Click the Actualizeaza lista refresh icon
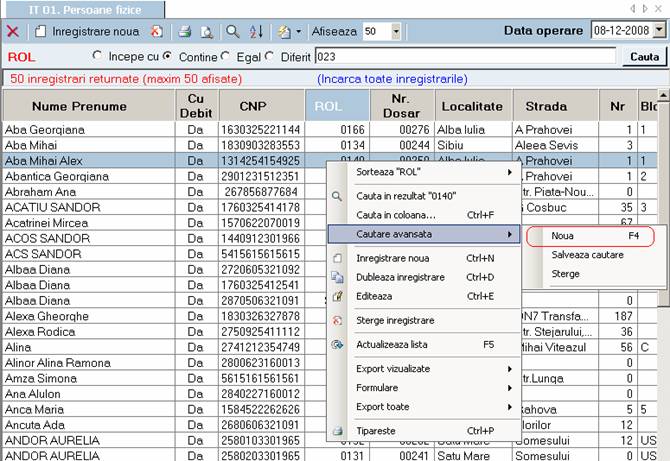The width and height of the screenshot is (670, 461). [x=338, y=344]
